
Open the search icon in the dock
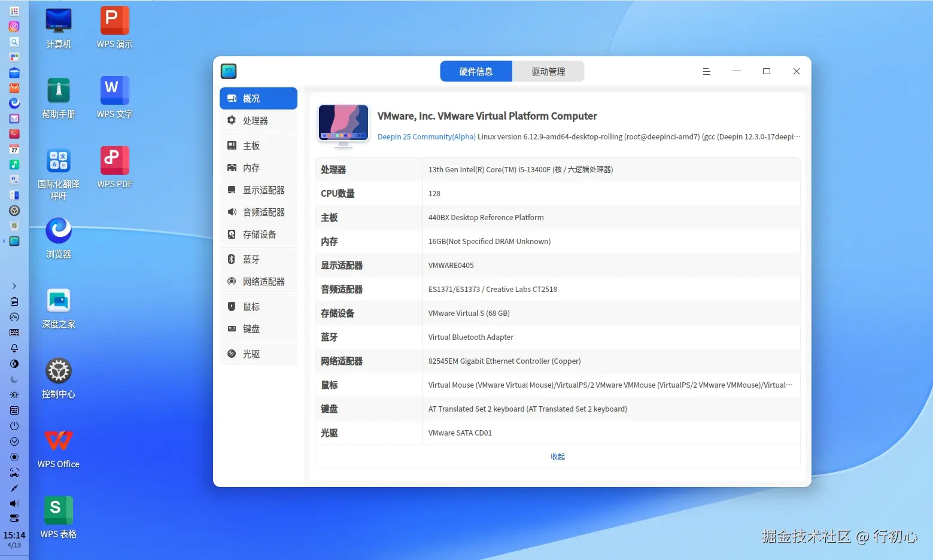(14, 42)
